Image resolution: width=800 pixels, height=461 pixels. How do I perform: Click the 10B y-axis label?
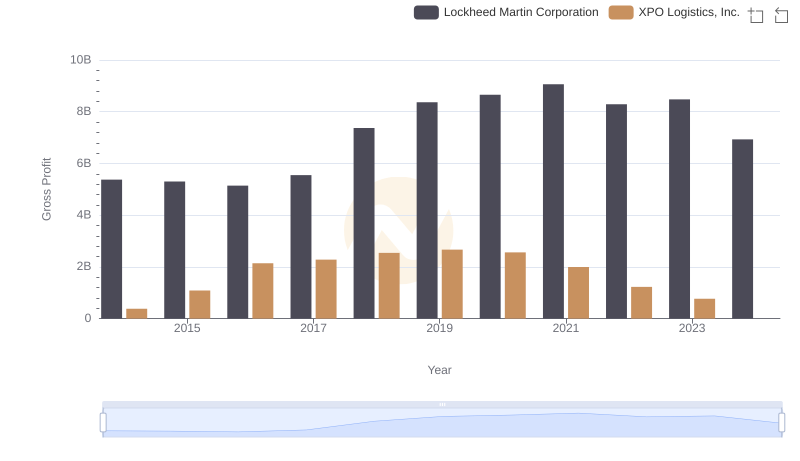pos(81,60)
